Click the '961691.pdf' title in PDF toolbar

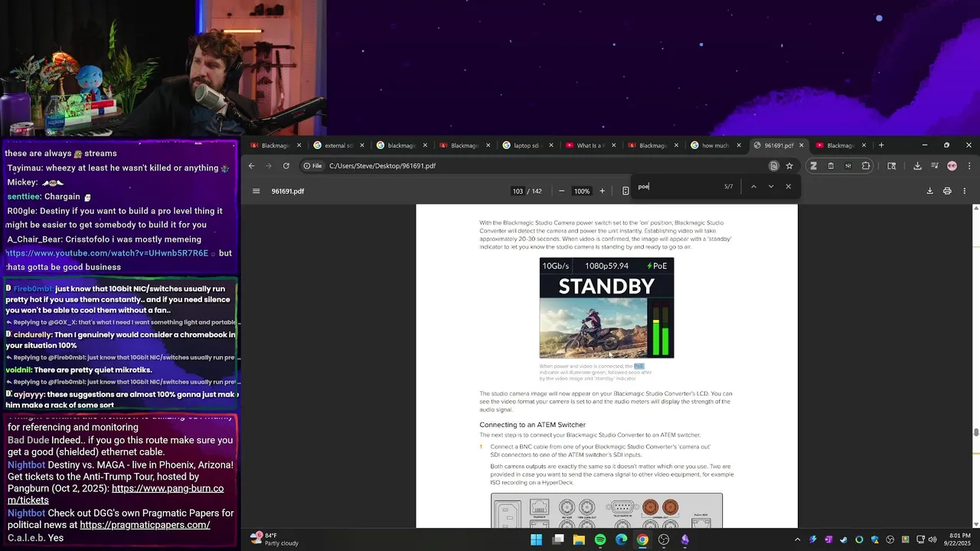[x=288, y=191]
